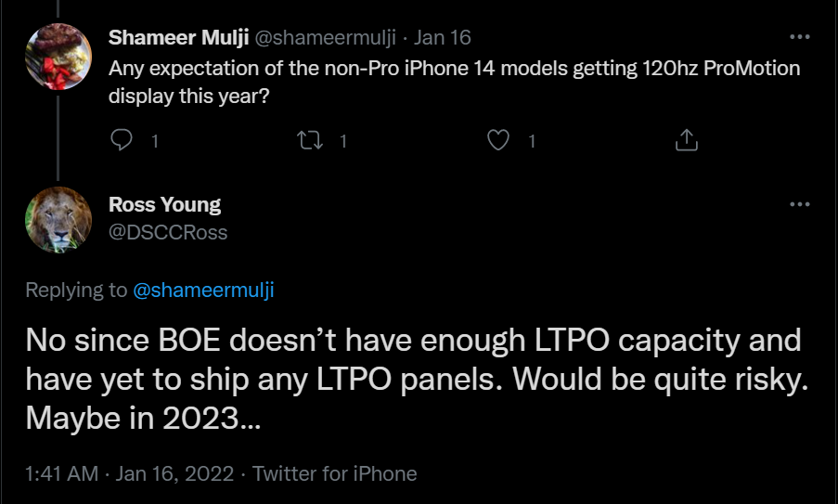838x504 pixels.
Task: Open Shameer Mulji's profile picture
Action: (x=58, y=57)
